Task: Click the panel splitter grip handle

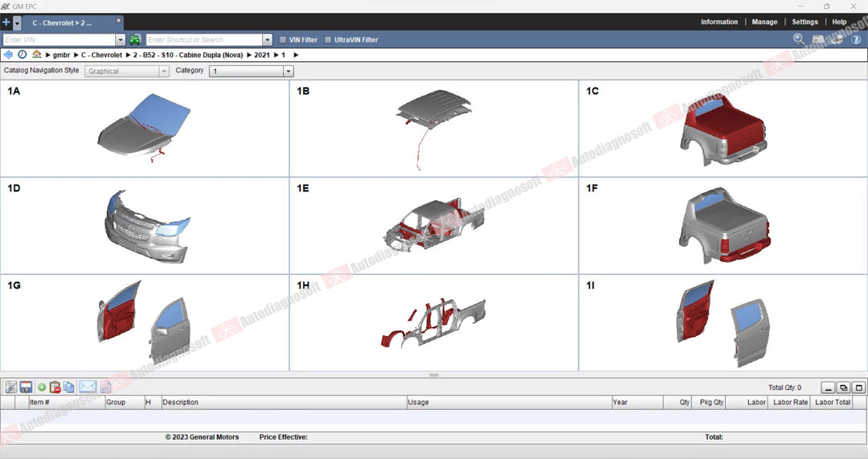Action: point(434,375)
